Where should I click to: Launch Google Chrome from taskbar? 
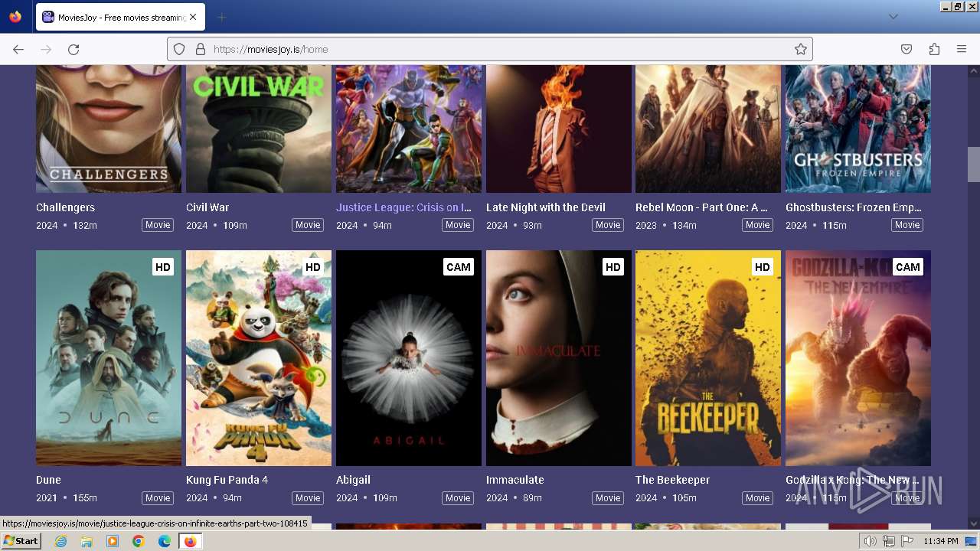pyautogui.click(x=139, y=541)
